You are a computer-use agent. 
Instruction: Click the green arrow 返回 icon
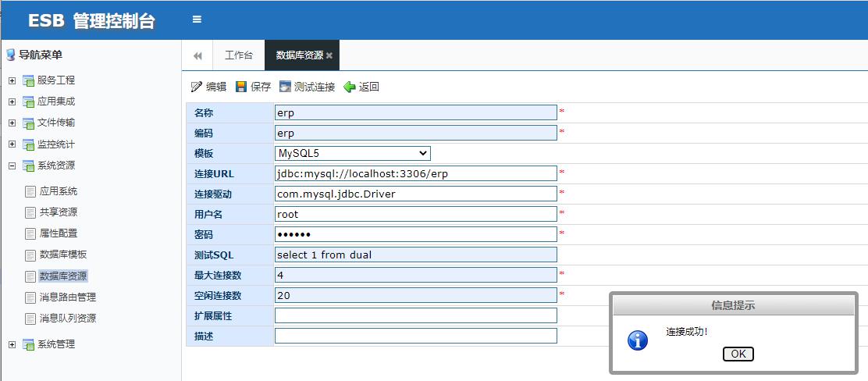coord(349,87)
